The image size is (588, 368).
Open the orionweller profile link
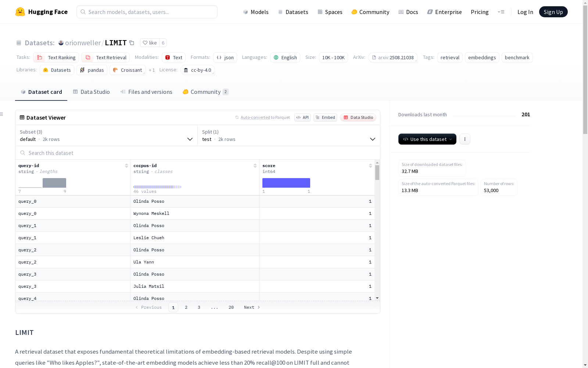point(83,43)
